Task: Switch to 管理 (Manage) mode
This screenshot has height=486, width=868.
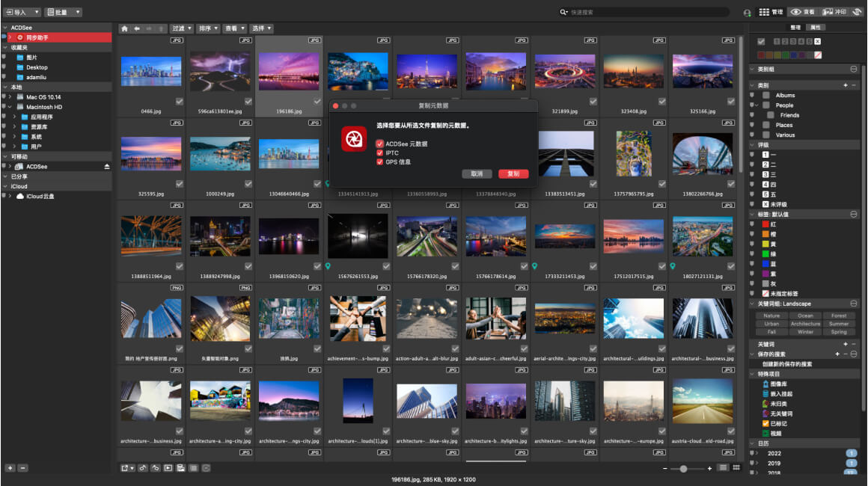Action: point(771,12)
